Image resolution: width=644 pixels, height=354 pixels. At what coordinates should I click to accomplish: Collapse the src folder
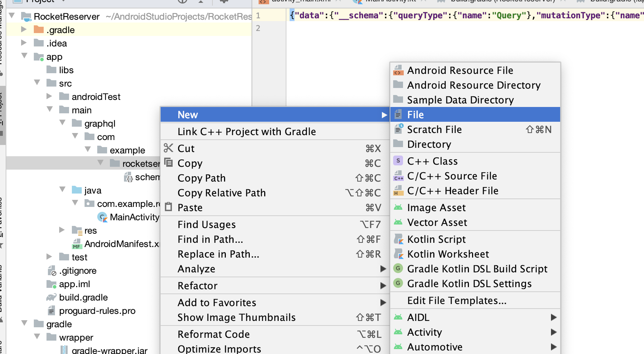pos(37,82)
